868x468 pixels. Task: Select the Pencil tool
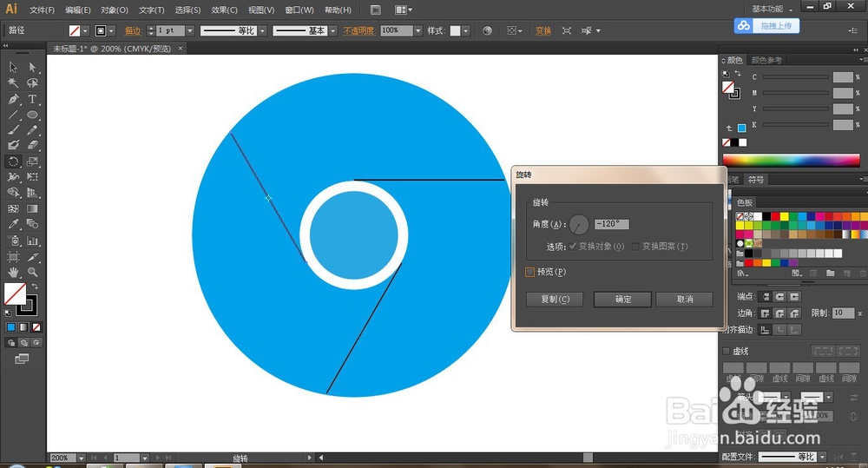tap(33, 129)
